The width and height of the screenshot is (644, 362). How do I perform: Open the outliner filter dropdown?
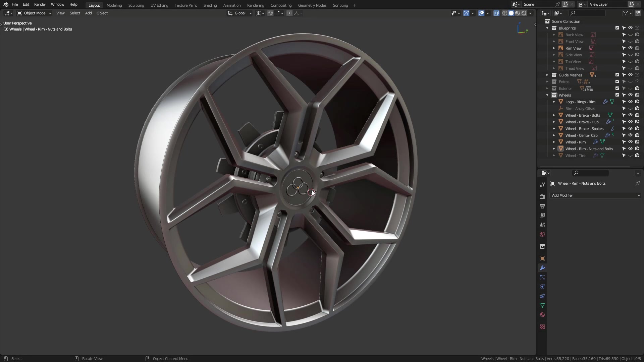[628, 13]
